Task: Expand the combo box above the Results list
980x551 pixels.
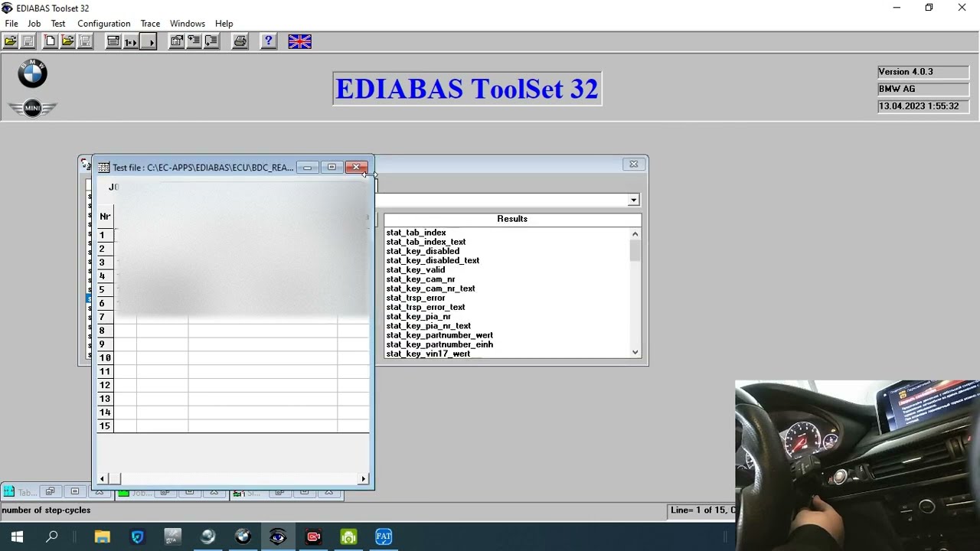Action: pyautogui.click(x=633, y=200)
